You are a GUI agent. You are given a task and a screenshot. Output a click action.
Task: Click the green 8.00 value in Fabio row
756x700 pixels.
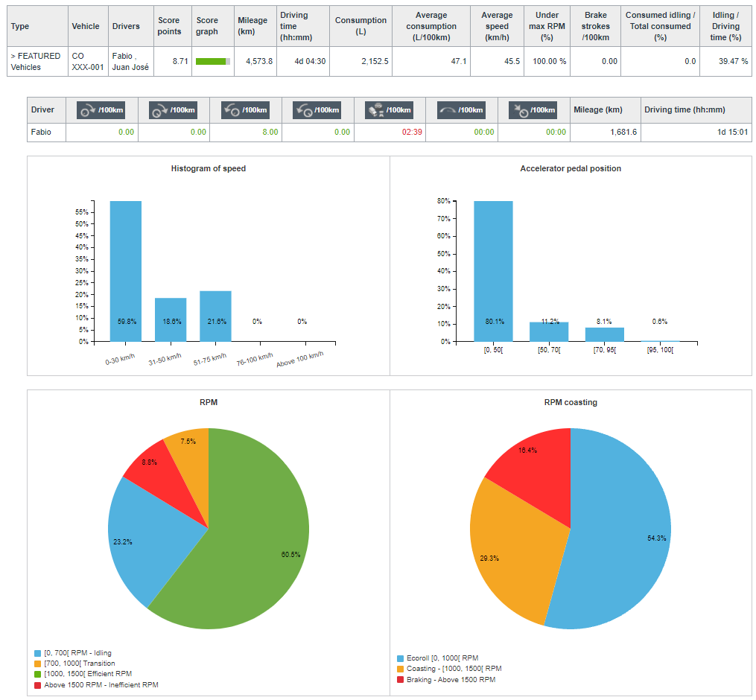pos(270,132)
